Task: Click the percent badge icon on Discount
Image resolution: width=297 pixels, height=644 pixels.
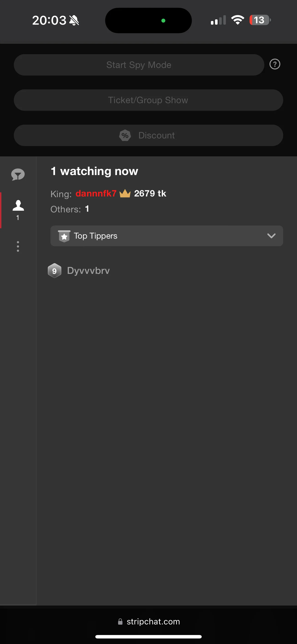Action: (125, 135)
